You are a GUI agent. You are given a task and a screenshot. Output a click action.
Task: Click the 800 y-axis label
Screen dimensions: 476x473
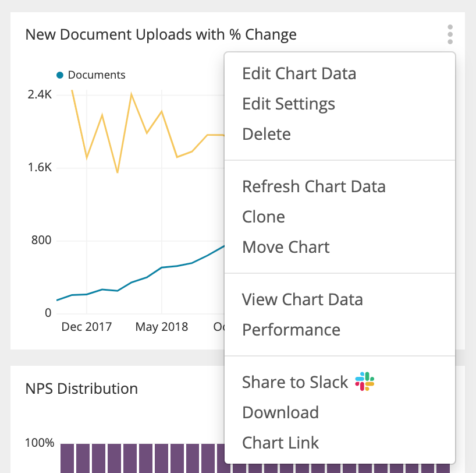pyautogui.click(x=41, y=240)
